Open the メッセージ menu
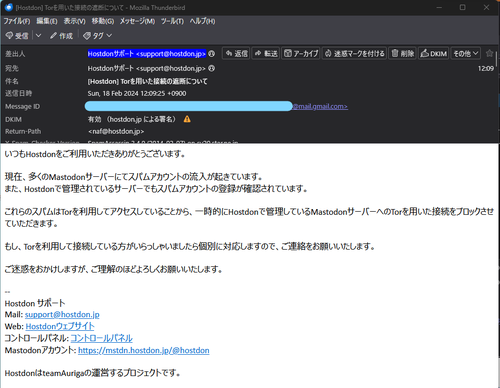The image size is (500, 388). click(137, 21)
